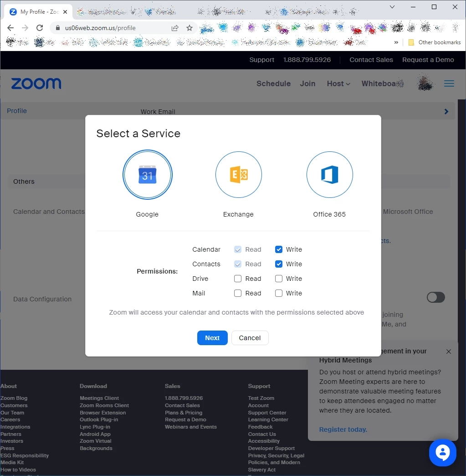Screen dimensions: 466x476
Task: Go forward in browser history
Action: [x=25, y=28]
